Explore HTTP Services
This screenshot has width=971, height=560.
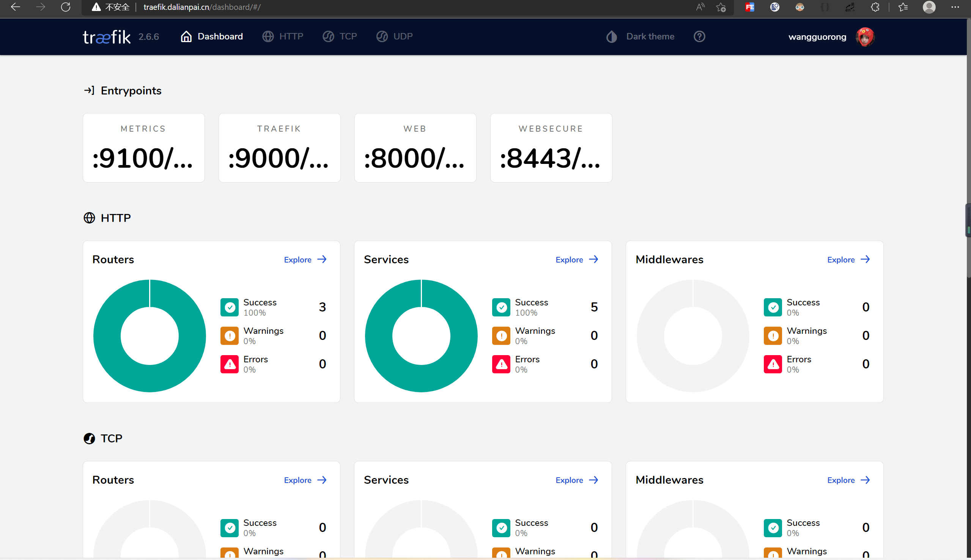[x=577, y=260]
